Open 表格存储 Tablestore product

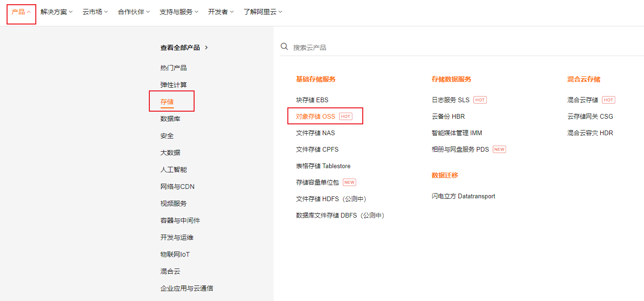(x=323, y=166)
